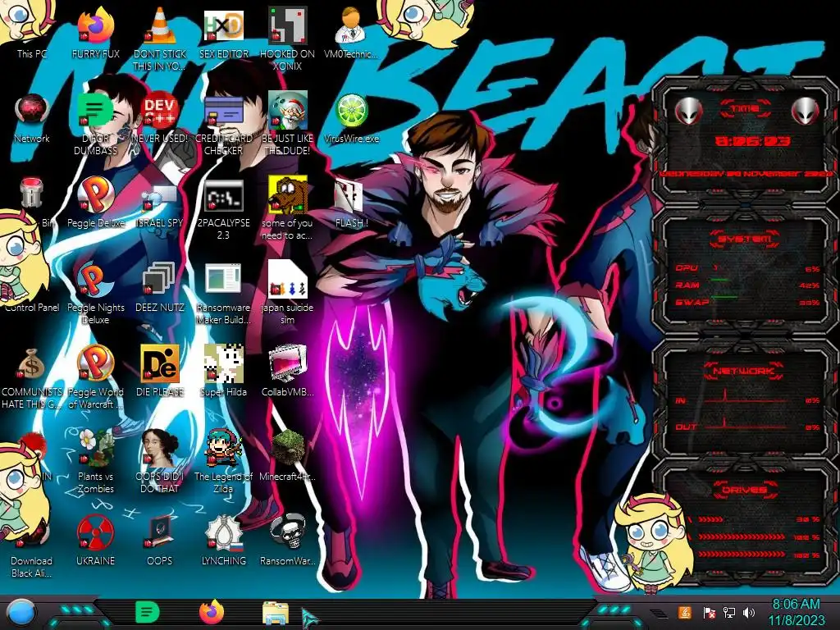Viewport: 840px width, 630px height.
Task: Click the Start orb button
Action: coord(22,612)
